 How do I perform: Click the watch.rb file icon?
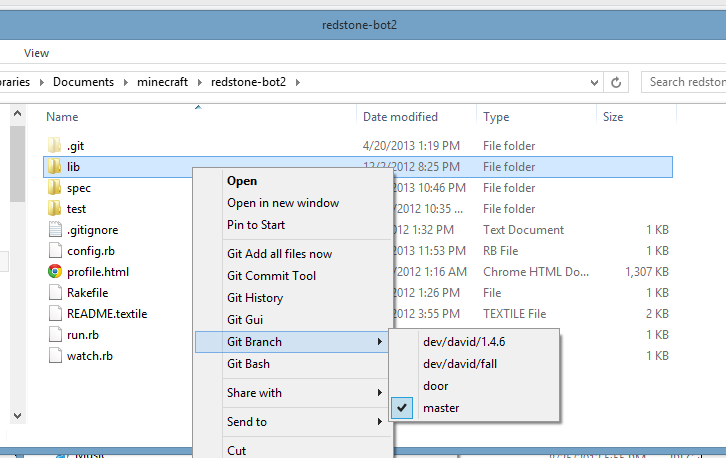click(x=55, y=356)
